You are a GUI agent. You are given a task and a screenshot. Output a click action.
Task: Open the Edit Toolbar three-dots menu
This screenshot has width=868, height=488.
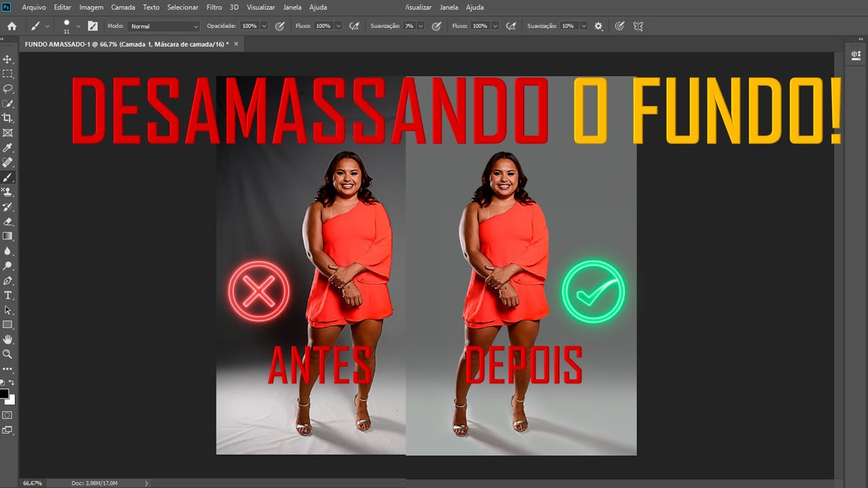(x=7, y=369)
